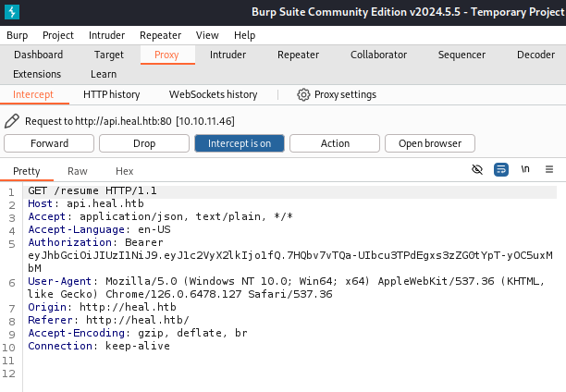Image resolution: width=566 pixels, height=392 pixels.
Task: Open the editor hamburger options menu
Action: (549, 170)
